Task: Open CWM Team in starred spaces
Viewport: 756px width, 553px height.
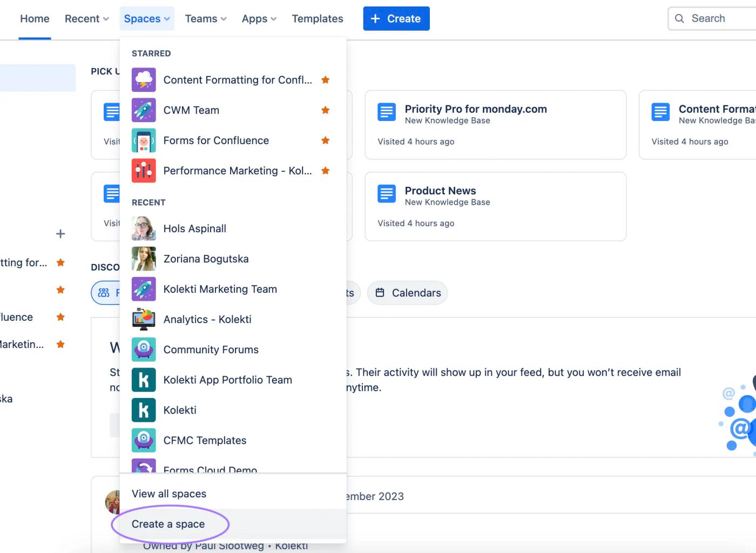Action: (233, 110)
